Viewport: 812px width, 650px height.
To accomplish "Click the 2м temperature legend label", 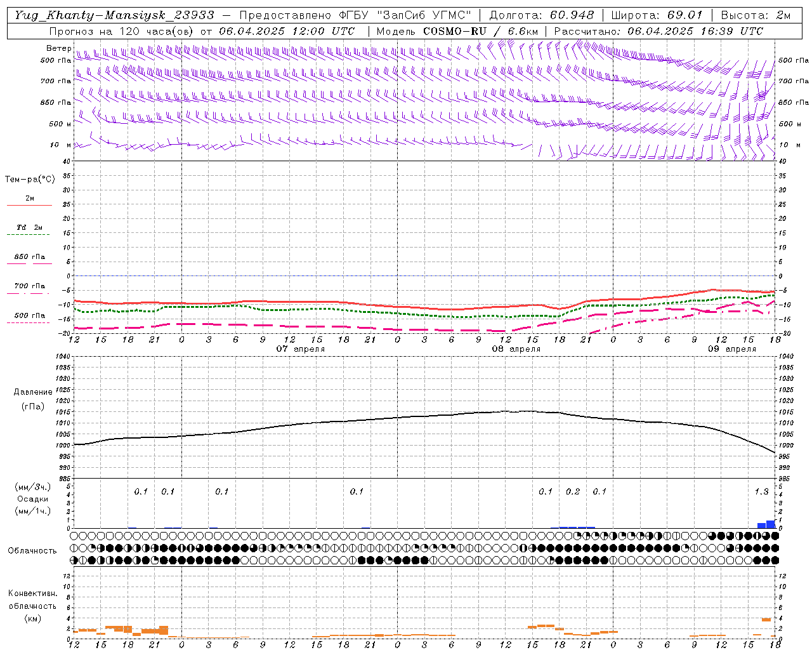I will tap(30, 198).
